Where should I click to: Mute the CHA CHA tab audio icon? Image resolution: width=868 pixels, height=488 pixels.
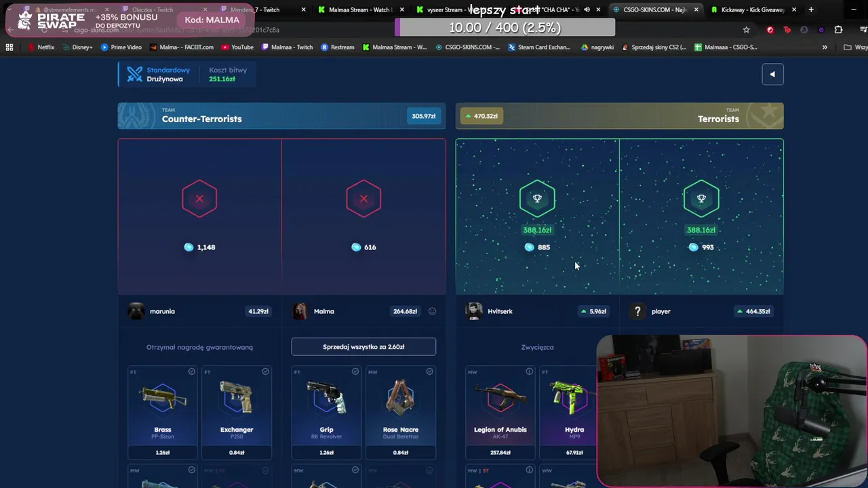point(587,9)
